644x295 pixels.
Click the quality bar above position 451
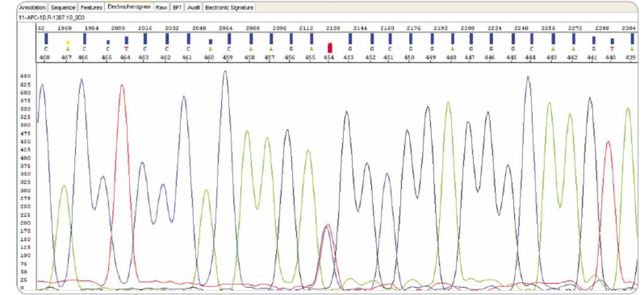tap(390, 39)
